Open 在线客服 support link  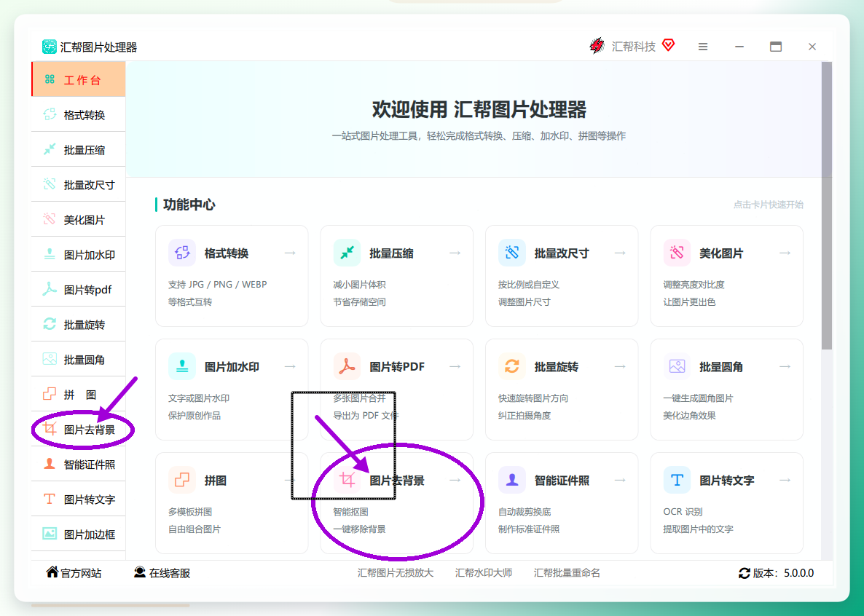click(x=162, y=573)
